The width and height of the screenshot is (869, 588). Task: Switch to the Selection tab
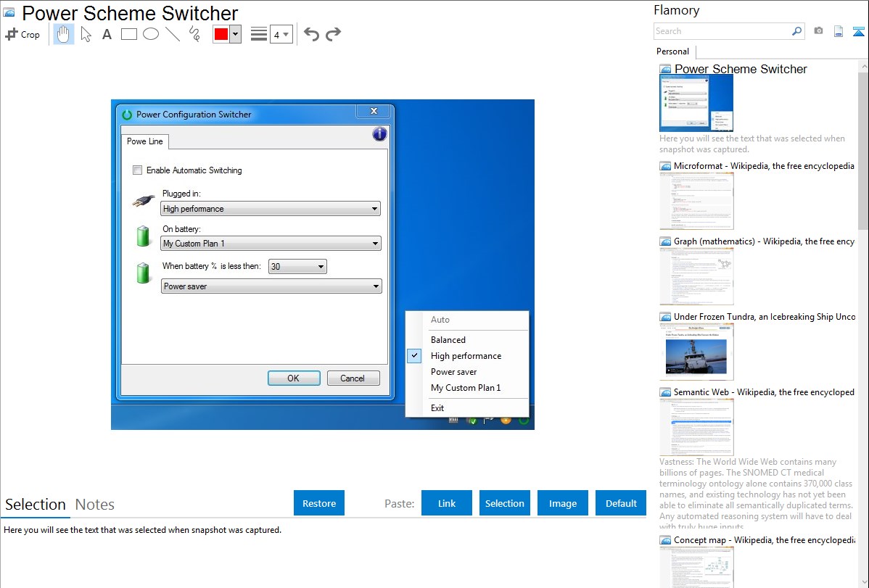click(x=36, y=505)
